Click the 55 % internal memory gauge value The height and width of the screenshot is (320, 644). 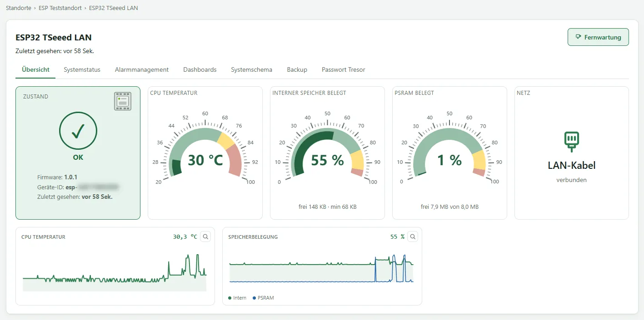pyautogui.click(x=327, y=160)
